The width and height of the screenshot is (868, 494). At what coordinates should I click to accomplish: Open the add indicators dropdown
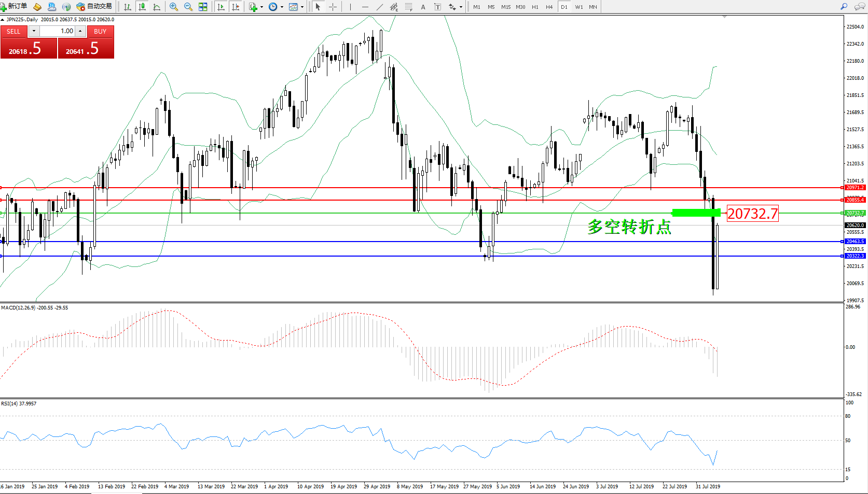(x=256, y=7)
